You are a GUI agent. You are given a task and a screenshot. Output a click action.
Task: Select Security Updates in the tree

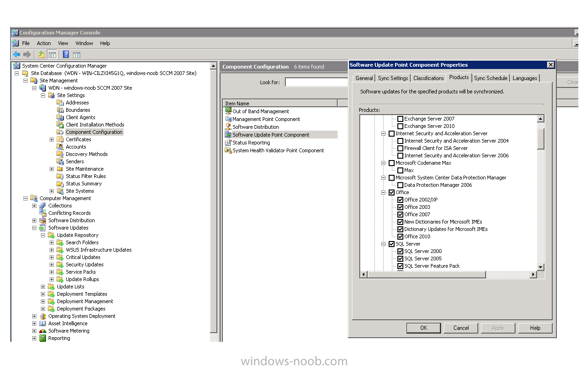click(x=85, y=264)
